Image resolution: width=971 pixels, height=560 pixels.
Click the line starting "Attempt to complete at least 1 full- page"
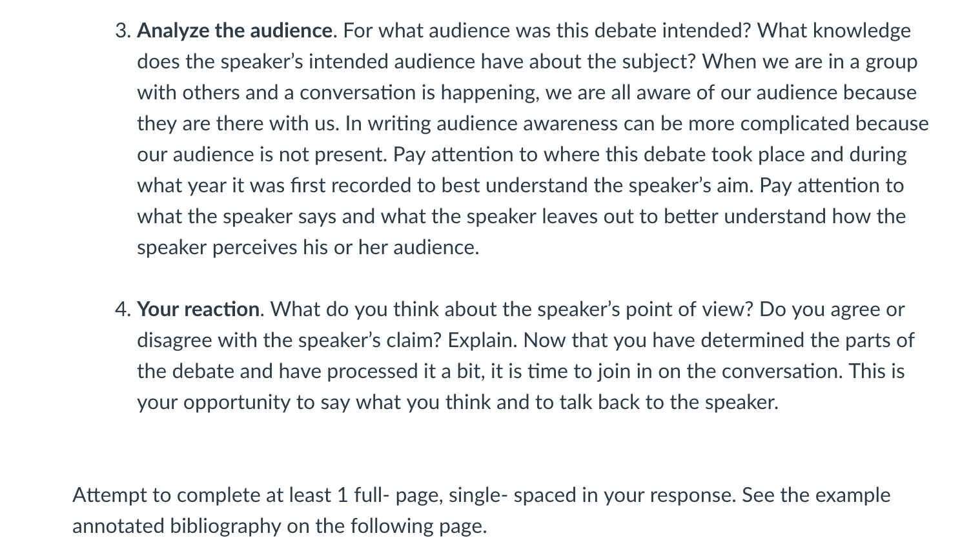pos(481,495)
